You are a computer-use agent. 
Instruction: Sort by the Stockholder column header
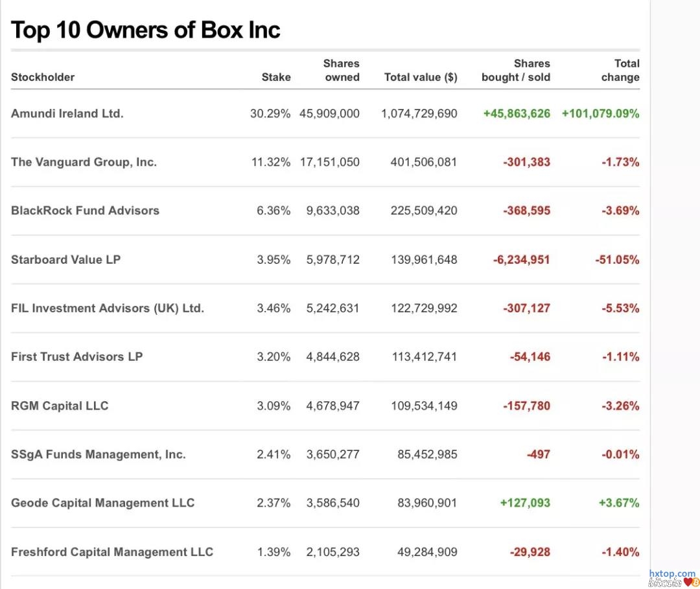[x=43, y=77]
